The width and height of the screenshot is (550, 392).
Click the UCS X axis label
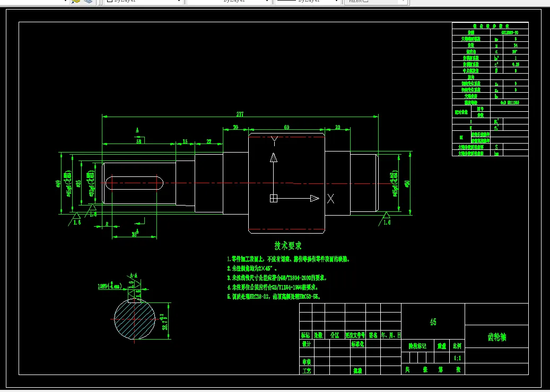[330, 199]
